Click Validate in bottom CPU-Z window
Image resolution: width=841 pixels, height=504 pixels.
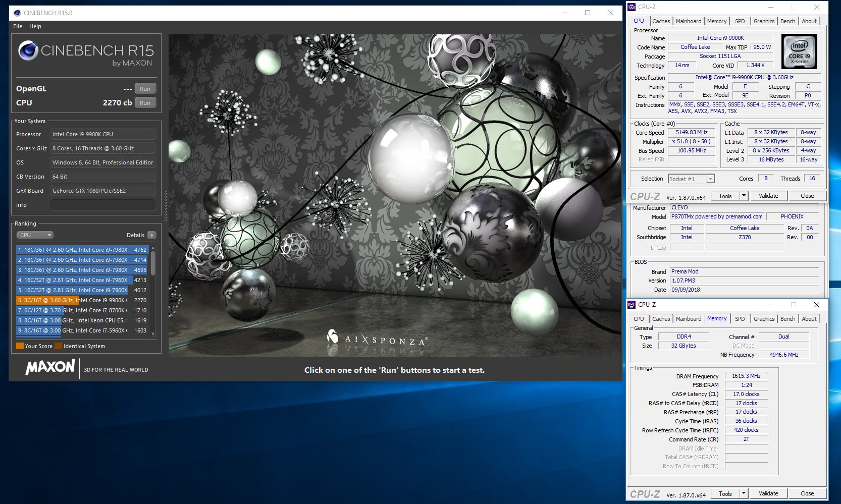768,493
